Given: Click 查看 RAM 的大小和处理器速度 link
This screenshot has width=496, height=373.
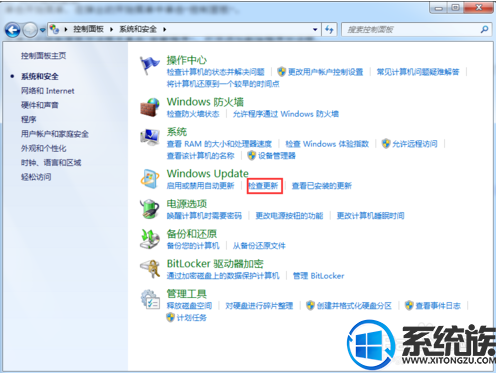Looking at the screenshot, I should point(219,144).
